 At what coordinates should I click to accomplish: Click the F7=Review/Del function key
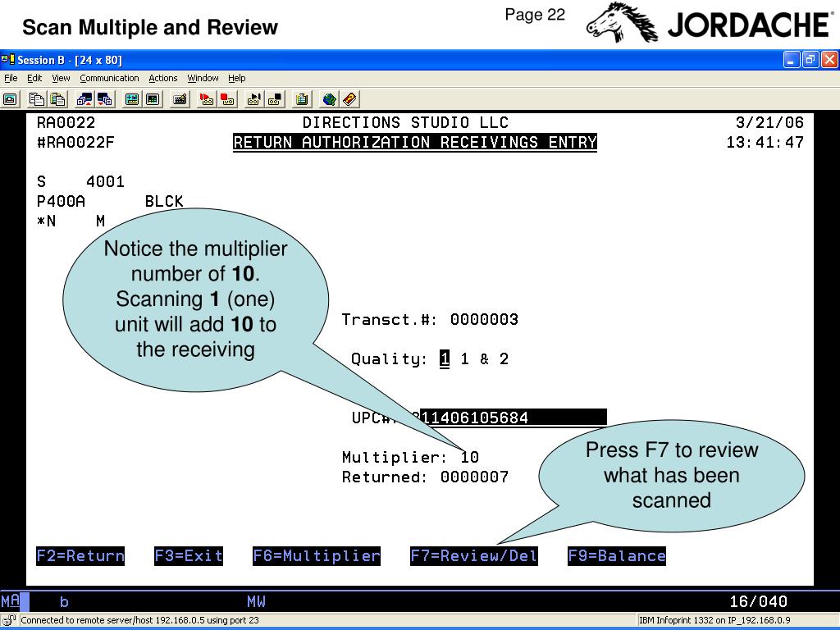(x=473, y=555)
